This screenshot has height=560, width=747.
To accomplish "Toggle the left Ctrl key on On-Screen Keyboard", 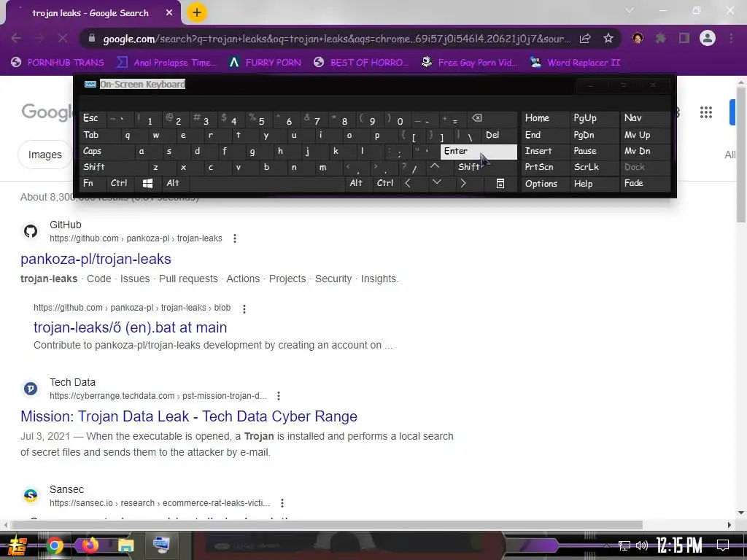I will click(120, 183).
